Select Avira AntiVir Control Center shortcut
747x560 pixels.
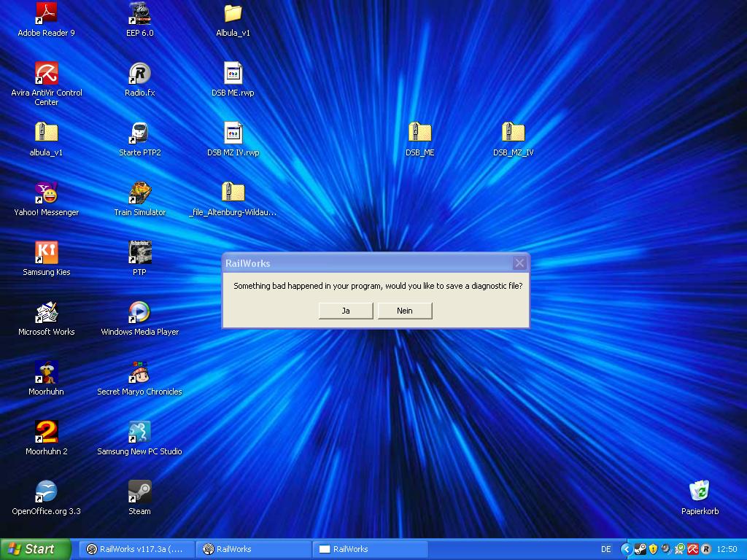coord(46,85)
